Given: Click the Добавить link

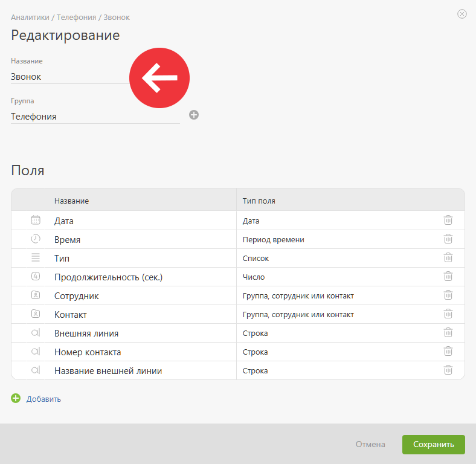Looking at the screenshot, I should [x=43, y=399].
